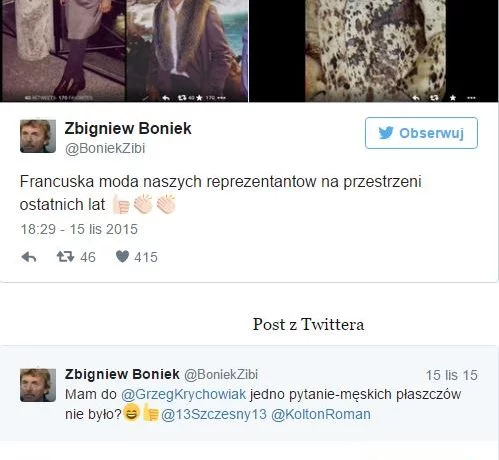Click the 15 lis 15 date in lower tweet

(x=452, y=375)
